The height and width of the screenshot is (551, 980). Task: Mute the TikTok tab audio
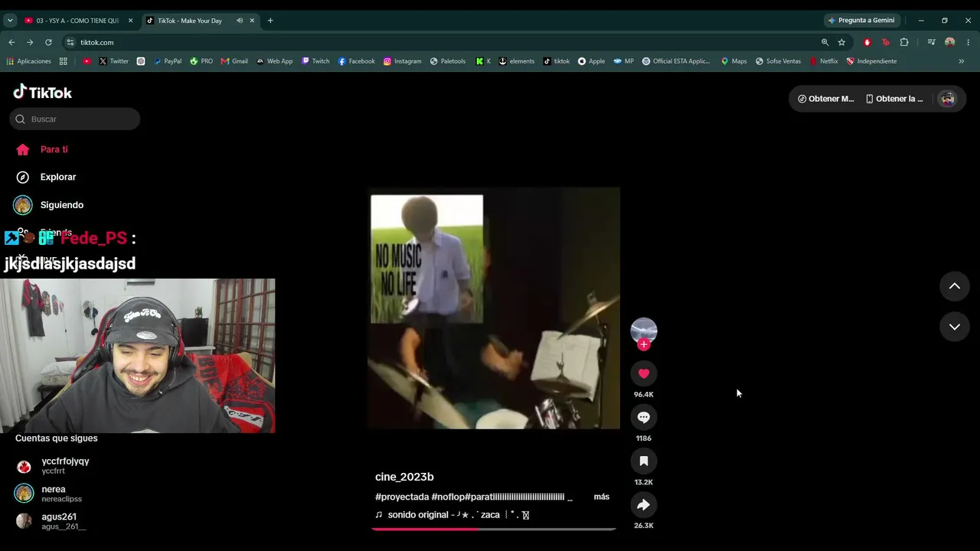239,21
